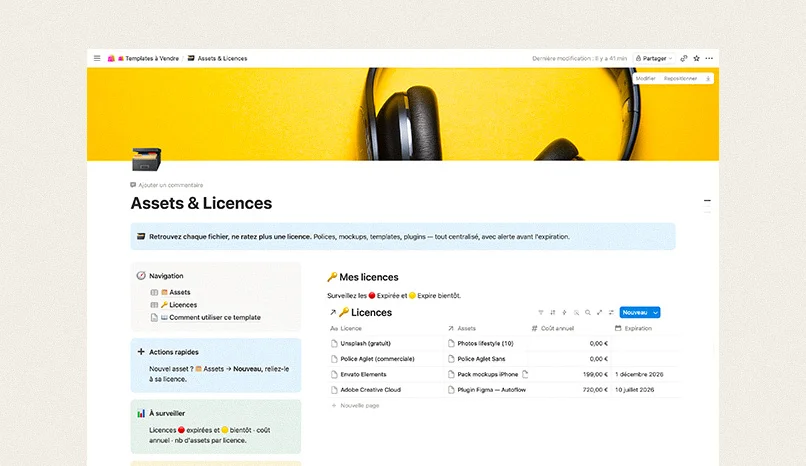Click the file box page icon

(x=146, y=159)
